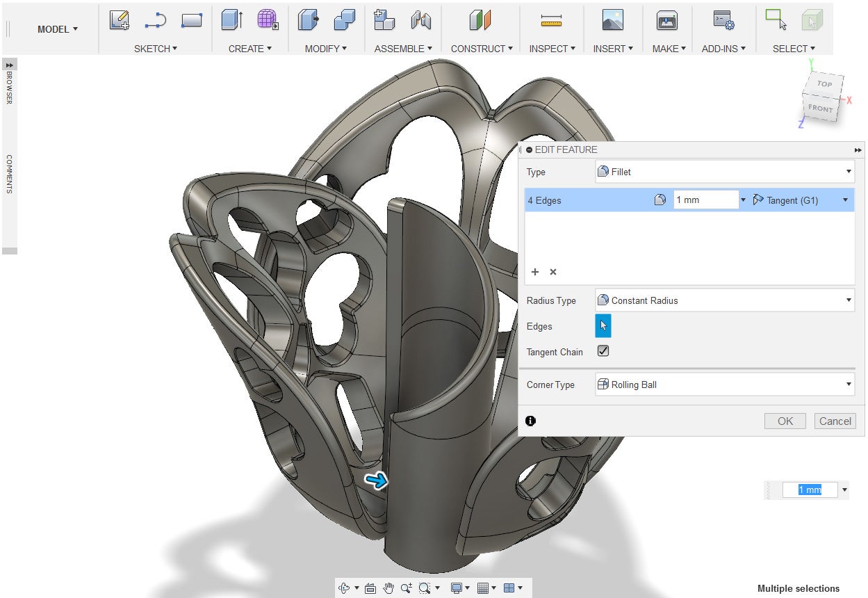The image size is (868, 598).
Task: Uncheck the Tangent Chain checkbox
Action: (x=603, y=351)
